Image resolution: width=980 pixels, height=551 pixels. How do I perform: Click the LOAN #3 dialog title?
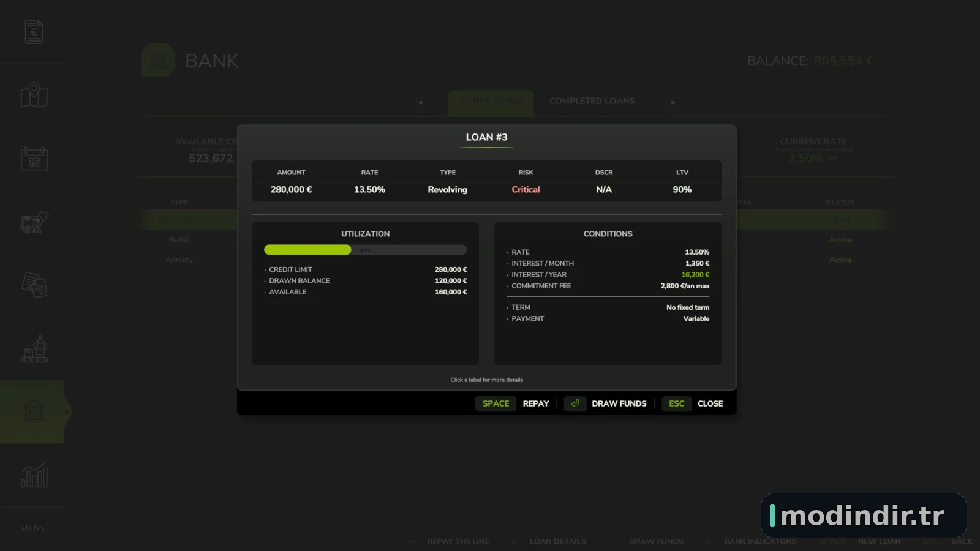[x=486, y=137]
